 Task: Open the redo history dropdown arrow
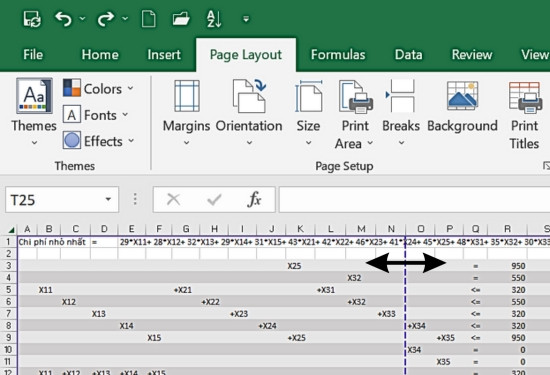tap(125, 18)
